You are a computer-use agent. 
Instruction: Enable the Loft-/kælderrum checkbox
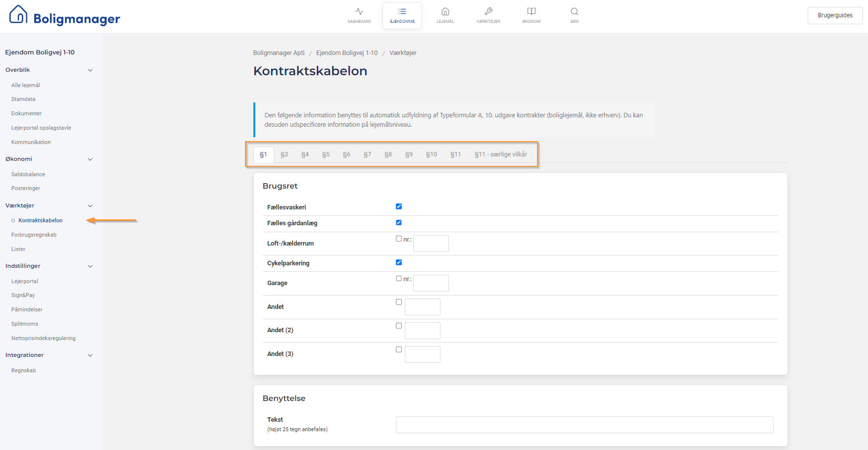[399, 239]
